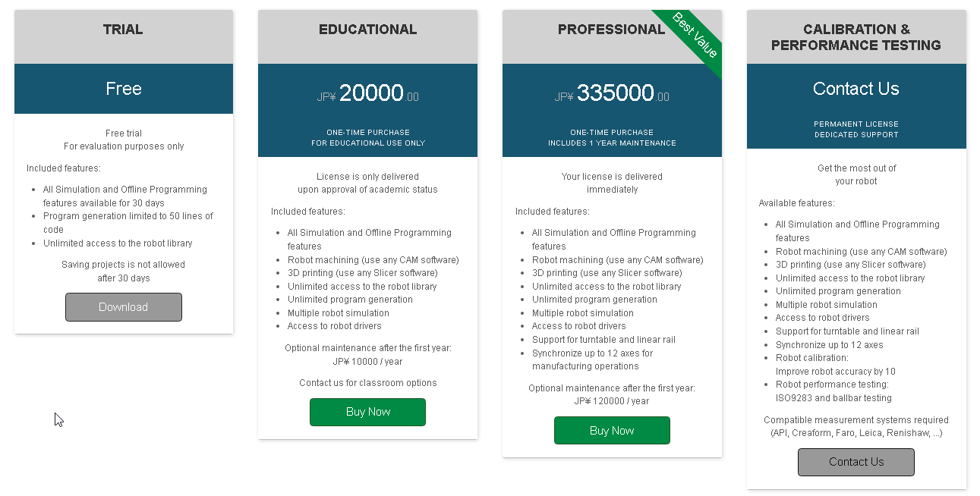Click the JP¥ 120000 / year maintenance text
The width and height of the screenshot is (980, 496).
coord(612,401)
